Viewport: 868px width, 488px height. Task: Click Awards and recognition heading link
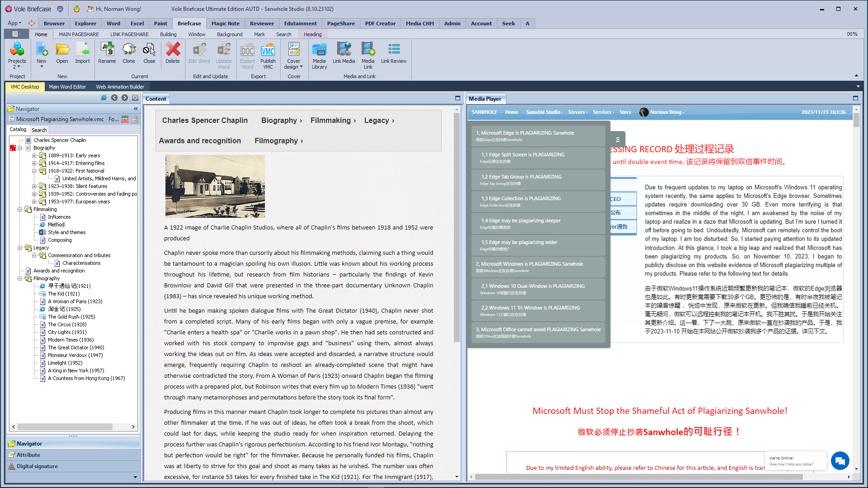coord(200,141)
